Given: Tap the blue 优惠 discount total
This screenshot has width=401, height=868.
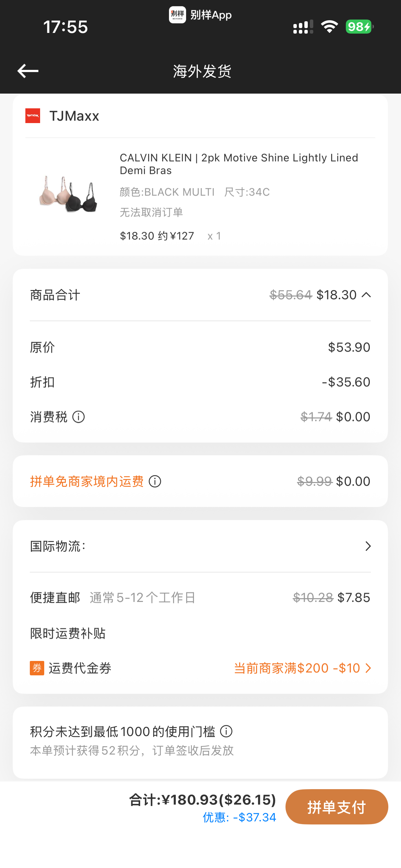Looking at the screenshot, I should [239, 817].
